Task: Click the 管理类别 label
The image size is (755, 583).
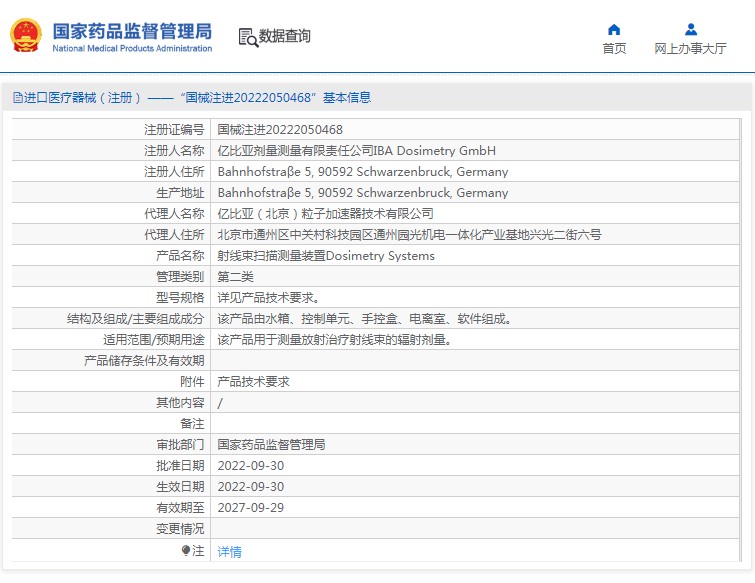Action: 180,277
